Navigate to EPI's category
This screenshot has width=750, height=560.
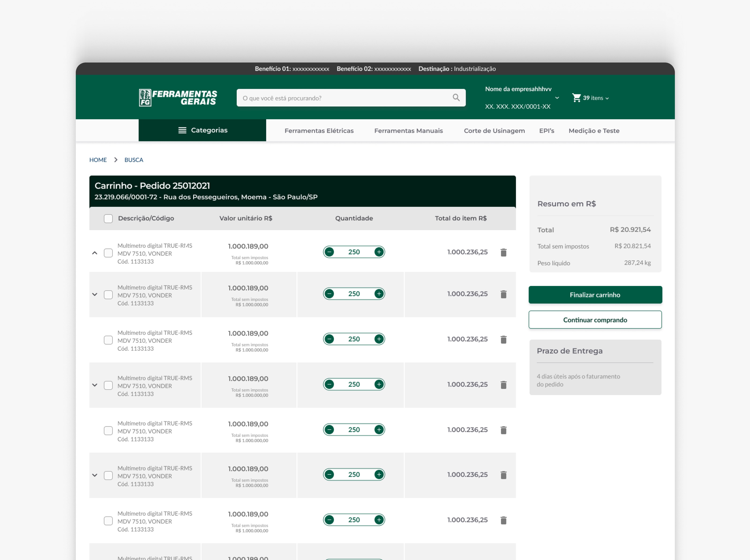[547, 131]
